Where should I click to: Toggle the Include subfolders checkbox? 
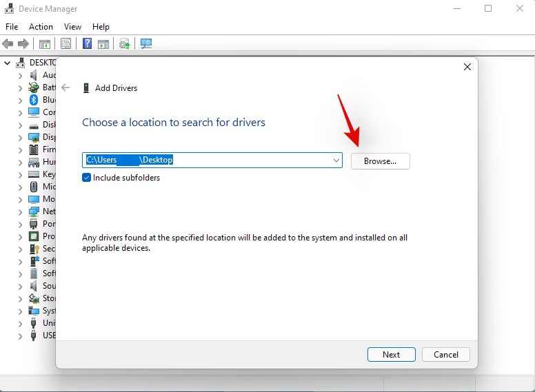point(86,178)
